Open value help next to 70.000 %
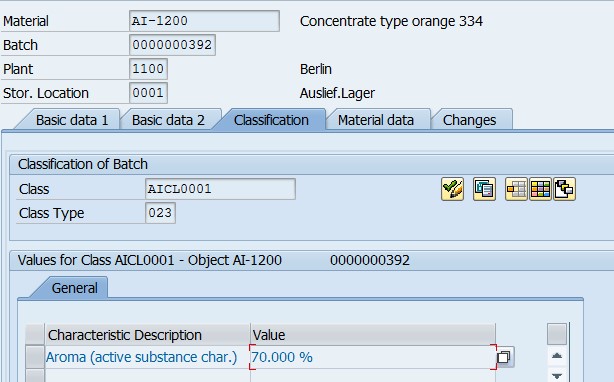Viewport: 614px width, 382px height. (x=504, y=357)
